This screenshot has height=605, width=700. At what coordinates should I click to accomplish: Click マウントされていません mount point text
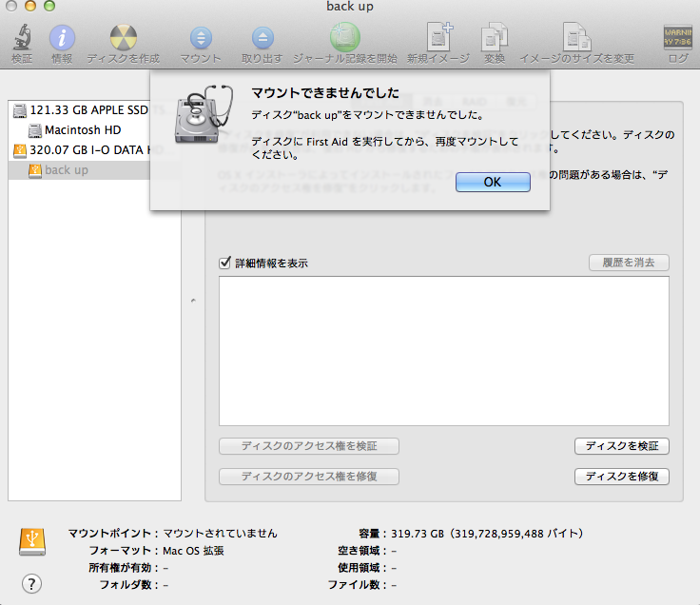coord(220,534)
